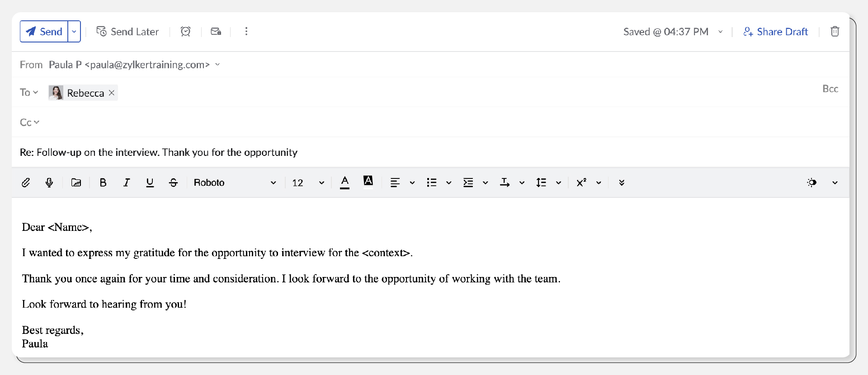Click the attach file paperclip icon
Viewport: 868px width, 375px height.
(x=26, y=183)
